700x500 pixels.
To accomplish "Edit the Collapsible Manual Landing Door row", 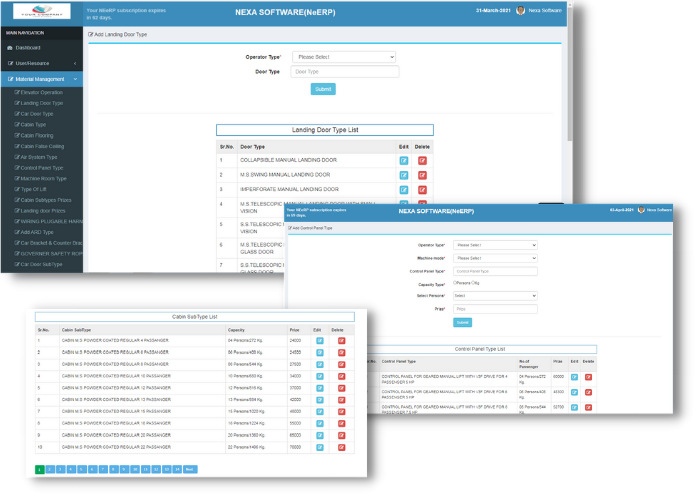I will click(x=404, y=160).
